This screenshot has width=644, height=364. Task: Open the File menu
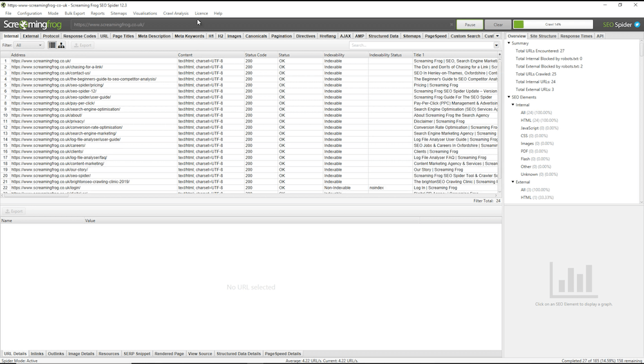point(8,13)
